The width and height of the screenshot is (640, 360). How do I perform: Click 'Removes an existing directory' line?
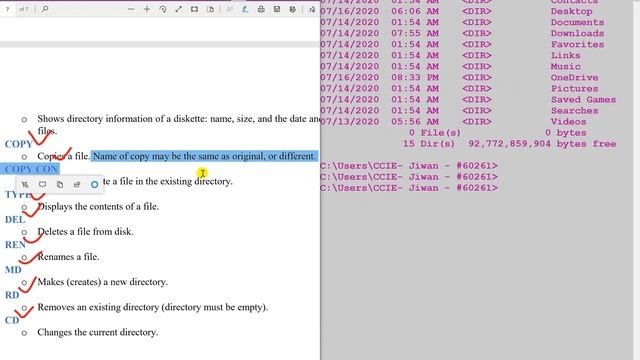(x=153, y=307)
